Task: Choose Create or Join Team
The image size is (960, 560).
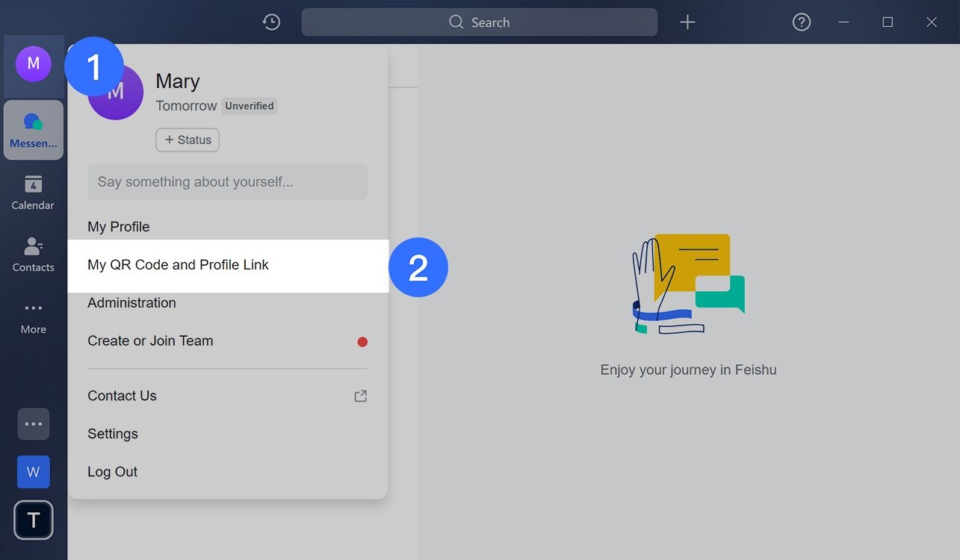Action: click(150, 341)
